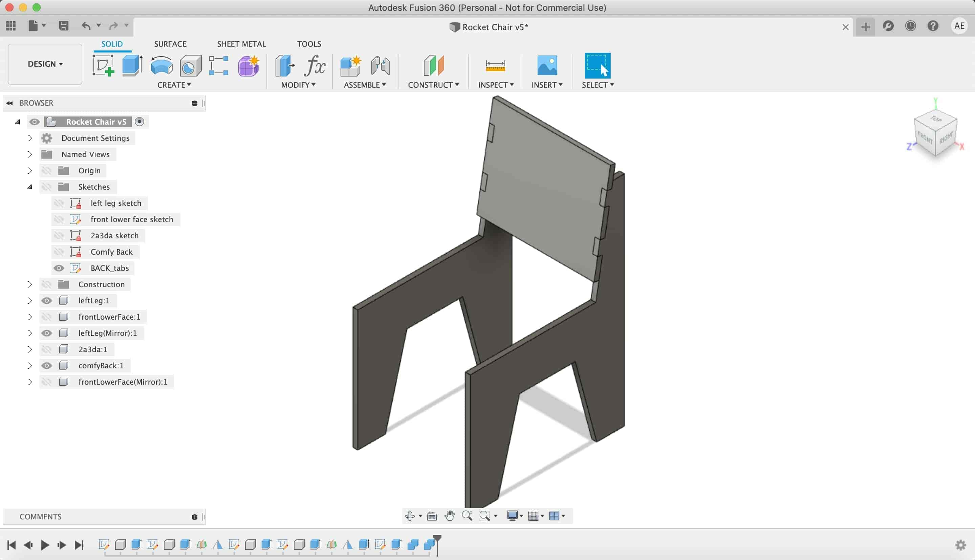Open the CREATE menu
This screenshot has height=560, width=975.
click(174, 85)
